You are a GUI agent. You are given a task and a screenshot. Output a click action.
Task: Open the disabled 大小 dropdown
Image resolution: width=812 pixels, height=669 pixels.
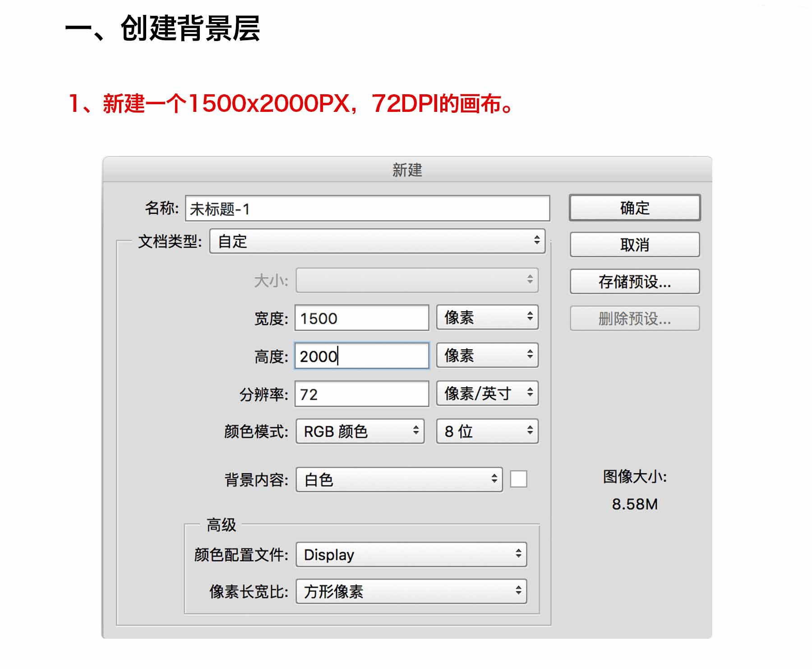pyautogui.click(x=417, y=280)
